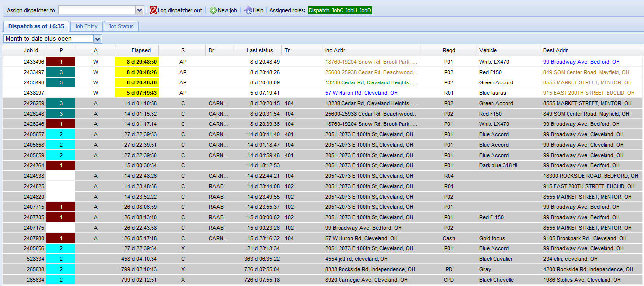Open the 57 W Huron Rd address link for job 2438297
The image size is (644, 286).
(361, 93)
